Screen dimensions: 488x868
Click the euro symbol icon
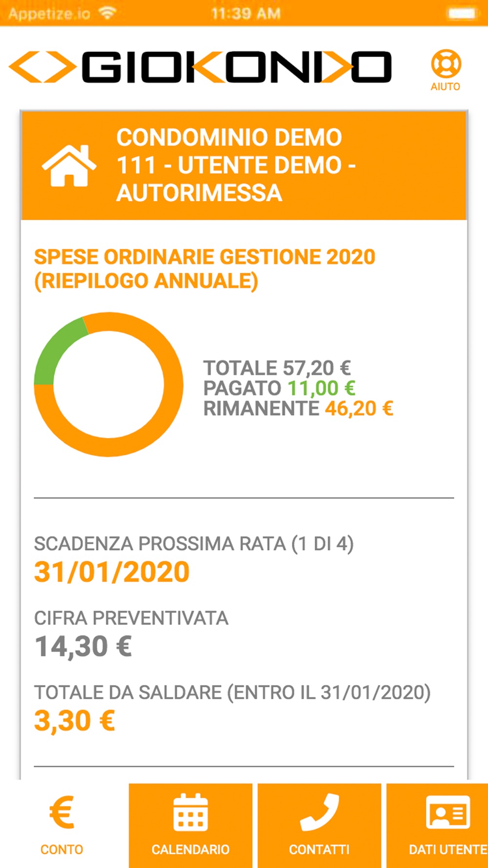pos(62,812)
